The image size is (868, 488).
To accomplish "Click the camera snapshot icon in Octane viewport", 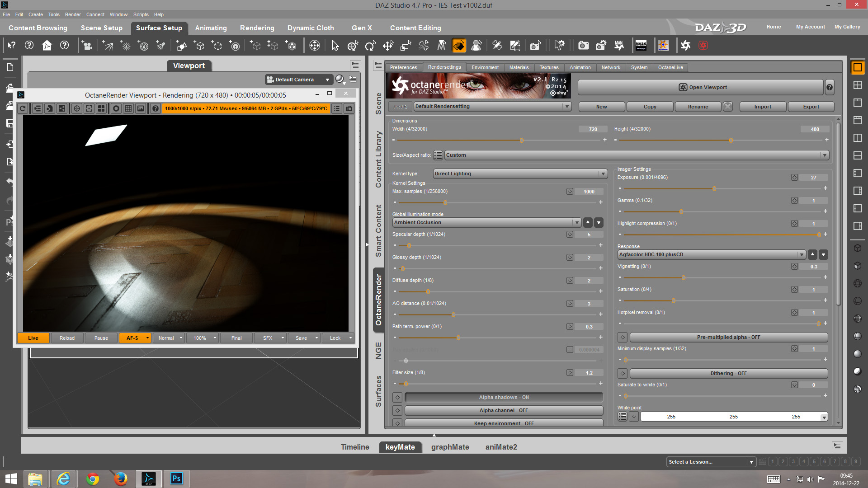I will pyautogui.click(x=349, y=108).
